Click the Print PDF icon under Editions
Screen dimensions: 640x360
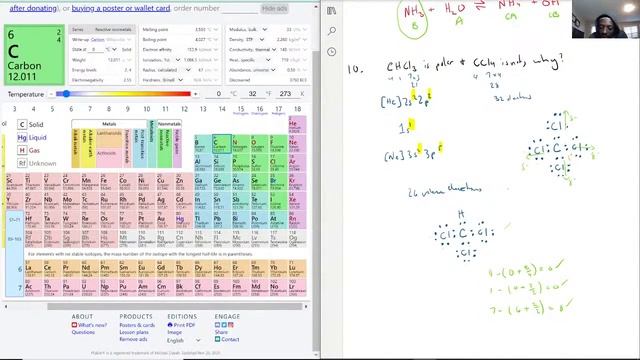coord(170,325)
